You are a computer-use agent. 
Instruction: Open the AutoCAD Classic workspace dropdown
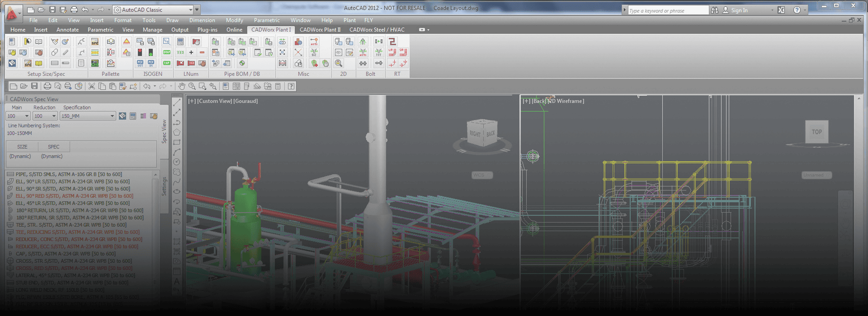point(190,9)
